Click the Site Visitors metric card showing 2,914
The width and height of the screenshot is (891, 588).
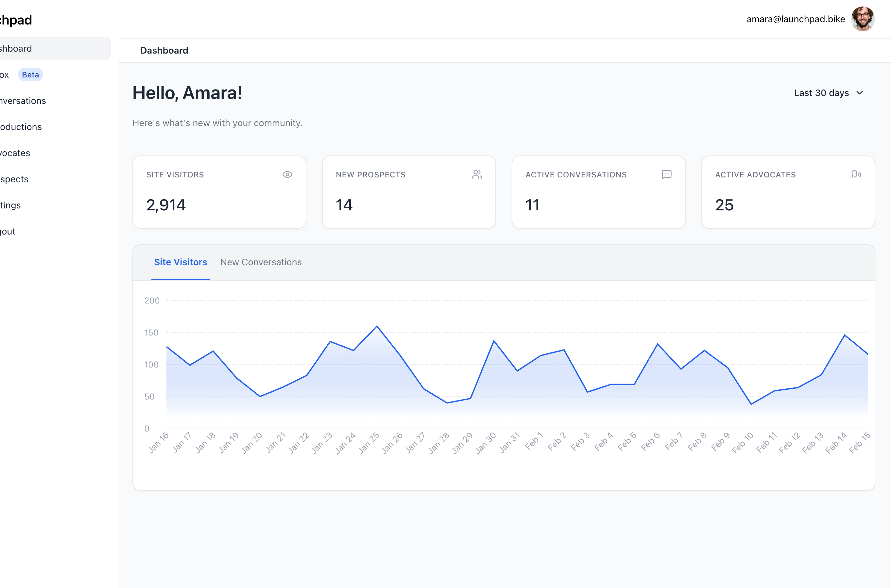tap(219, 192)
